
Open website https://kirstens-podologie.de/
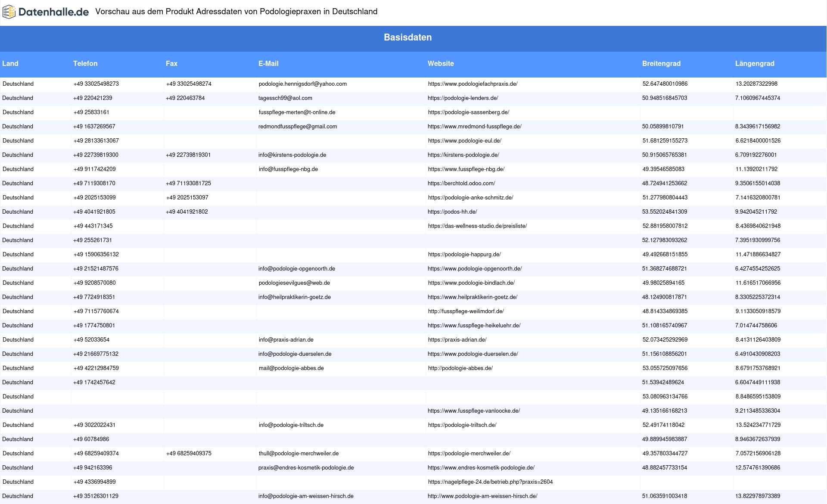463,155
